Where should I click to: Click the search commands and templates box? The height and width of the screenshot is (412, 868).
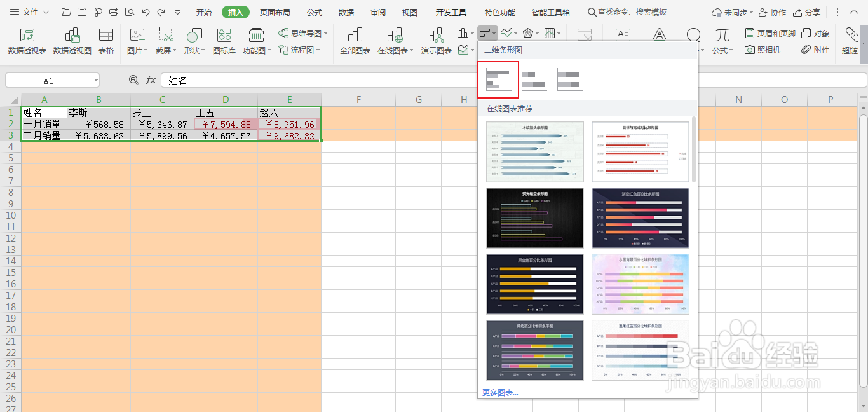[x=628, y=12]
